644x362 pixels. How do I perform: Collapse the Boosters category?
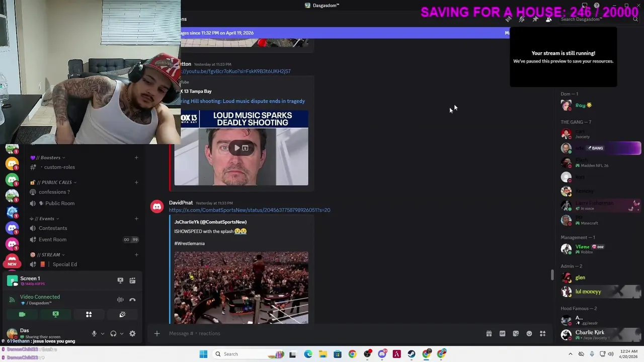(x=48, y=157)
